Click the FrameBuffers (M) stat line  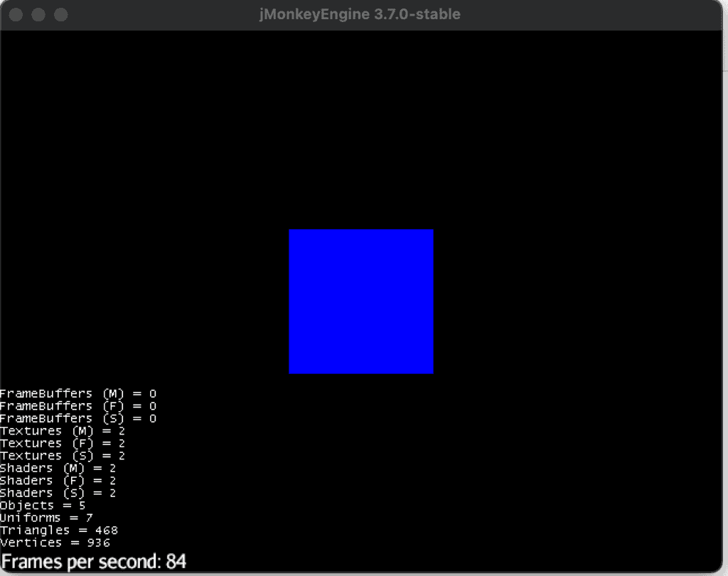(78, 393)
